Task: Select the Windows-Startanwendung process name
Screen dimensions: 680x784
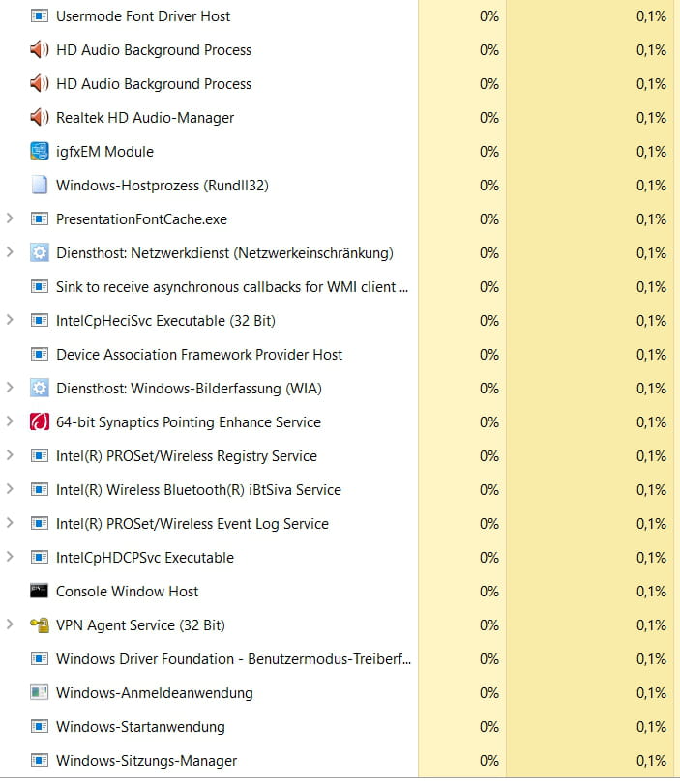Action: pyautogui.click(x=140, y=727)
